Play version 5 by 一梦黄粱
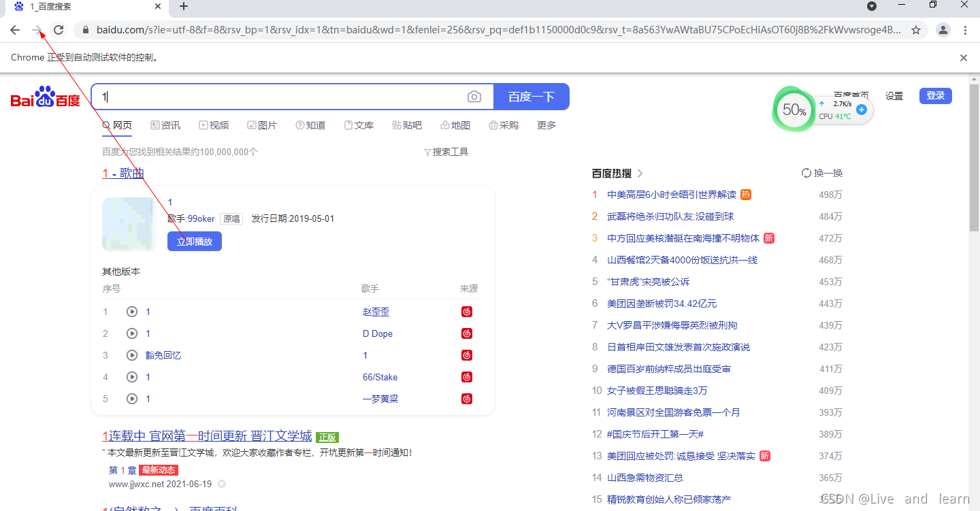The image size is (980, 511). coord(132,399)
